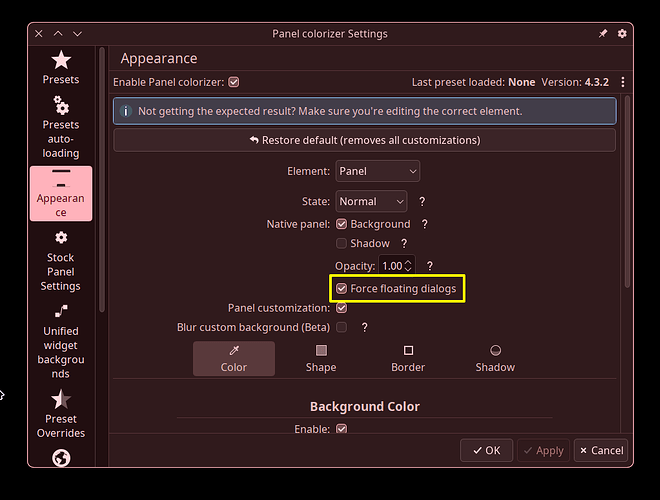Click the Opacity value field
This screenshot has width=660, height=500.
point(392,266)
